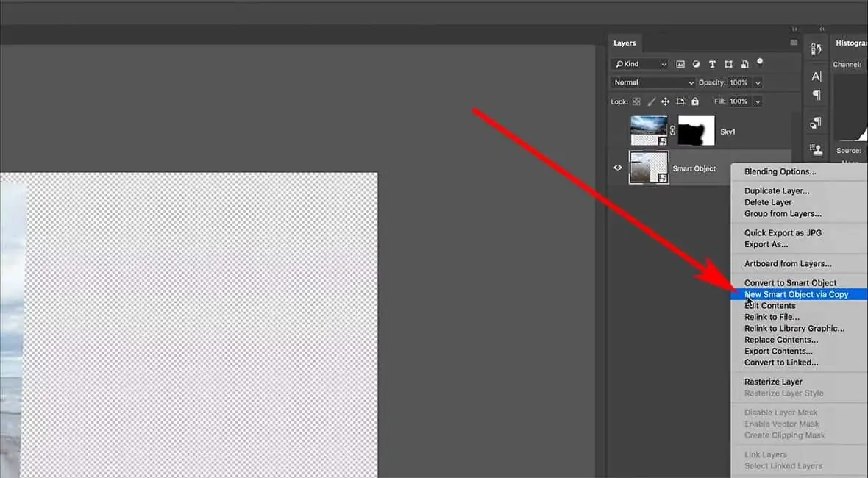Open the Kind filter dropdown
The height and width of the screenshot is (478, 868).
638,64
